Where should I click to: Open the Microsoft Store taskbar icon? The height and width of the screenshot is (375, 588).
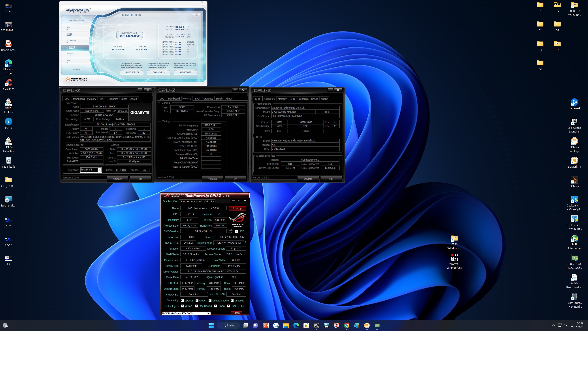[306, 325]
